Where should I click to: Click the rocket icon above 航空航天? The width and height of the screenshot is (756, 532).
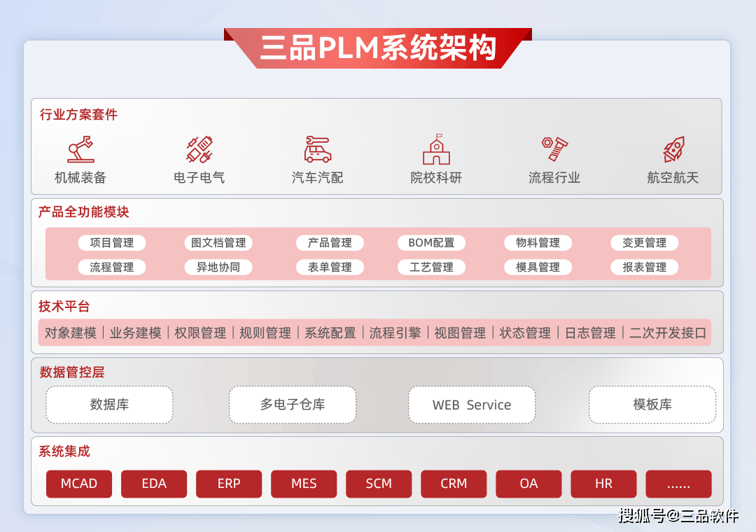673,149
